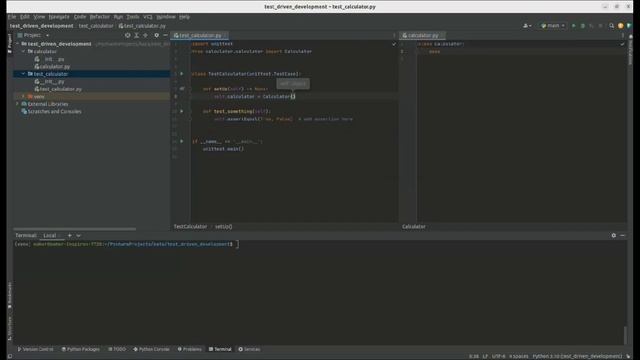Click Search Everywhere magnifier icon
The image size is (640, 360).
point(611,26)
